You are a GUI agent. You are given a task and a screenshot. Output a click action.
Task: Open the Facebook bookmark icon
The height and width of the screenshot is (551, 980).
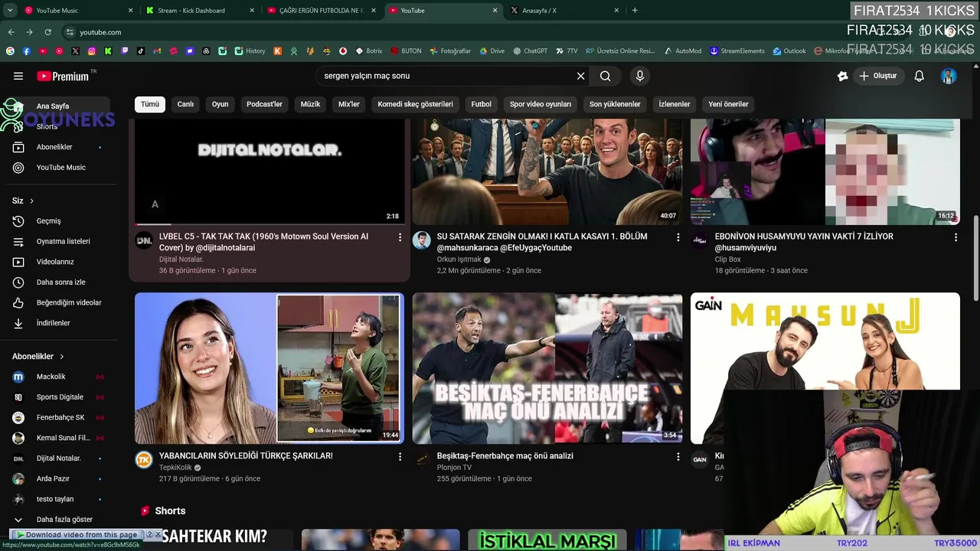click(27, 51)
